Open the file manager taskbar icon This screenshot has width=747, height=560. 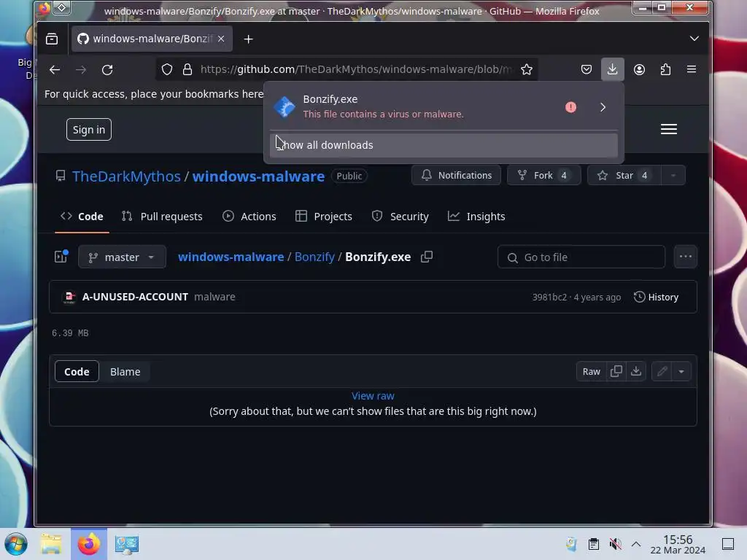(51, 544)
